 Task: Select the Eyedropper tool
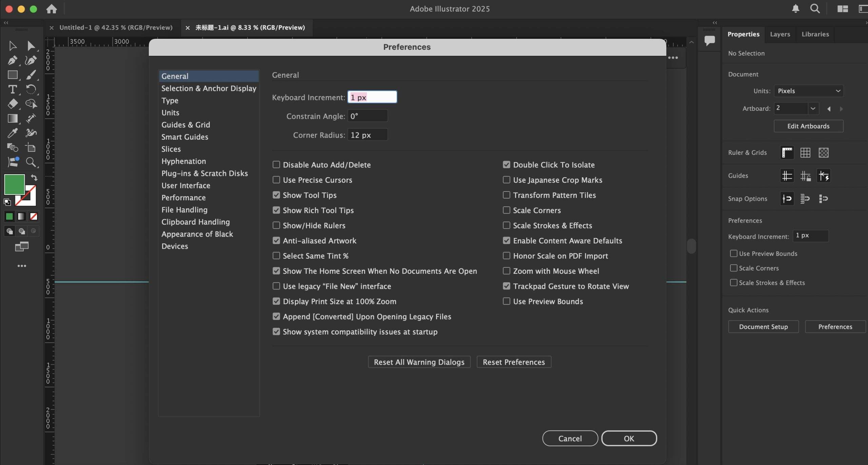[12, 133]
